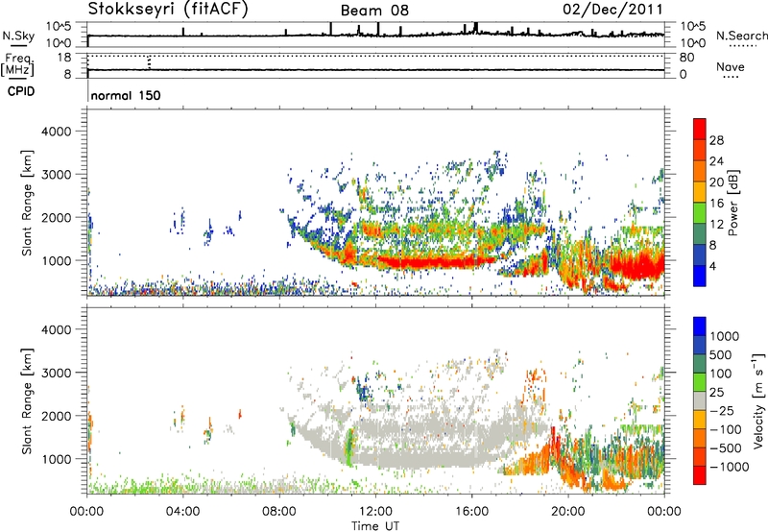768x532 pixels.
Task: Click the '04:00' time axis tick label
Action: point(182,512)
